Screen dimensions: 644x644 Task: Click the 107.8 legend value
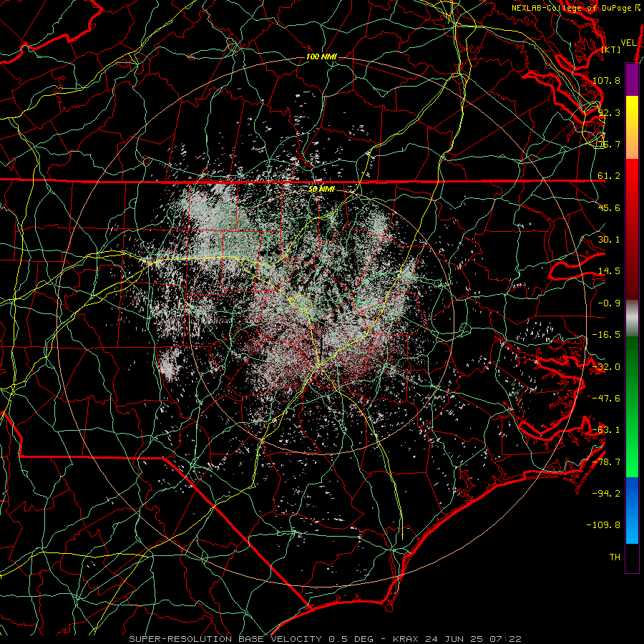pos(606,80)
